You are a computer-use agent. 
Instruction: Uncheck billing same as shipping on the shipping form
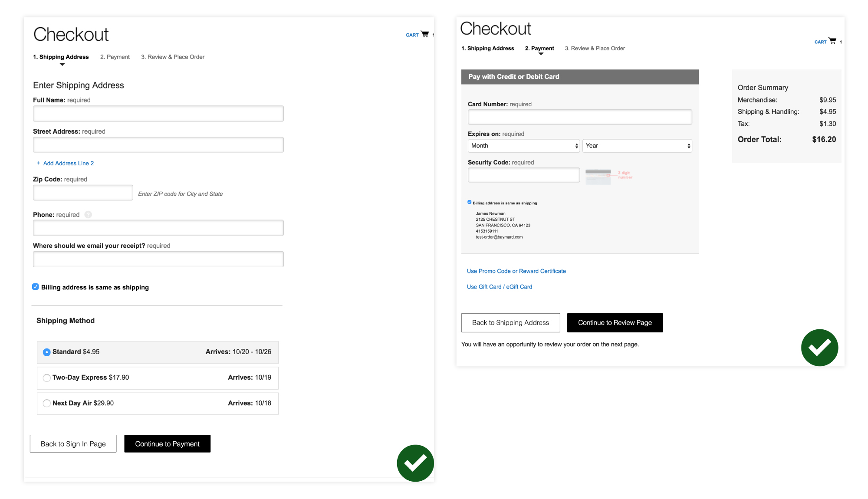pos(36,287)
